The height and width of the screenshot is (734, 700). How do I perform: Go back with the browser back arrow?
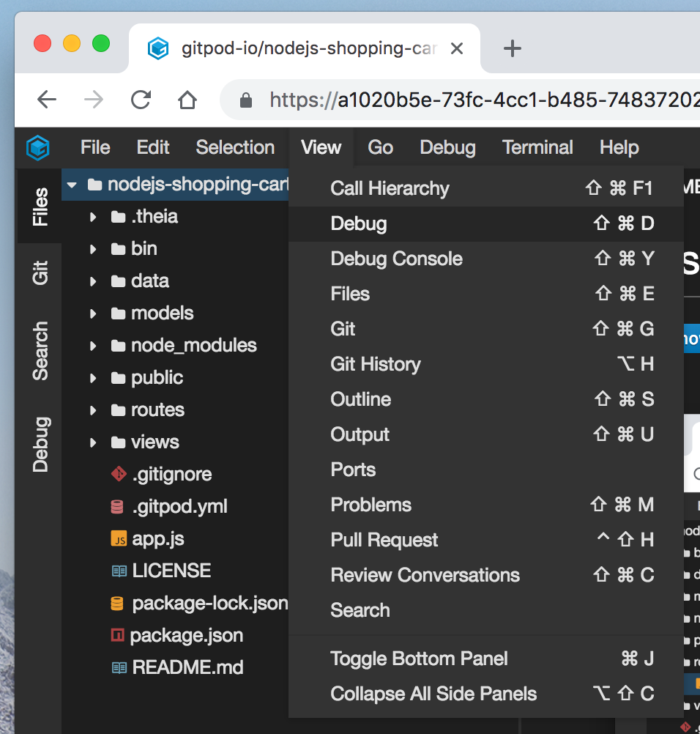[47, 100]
